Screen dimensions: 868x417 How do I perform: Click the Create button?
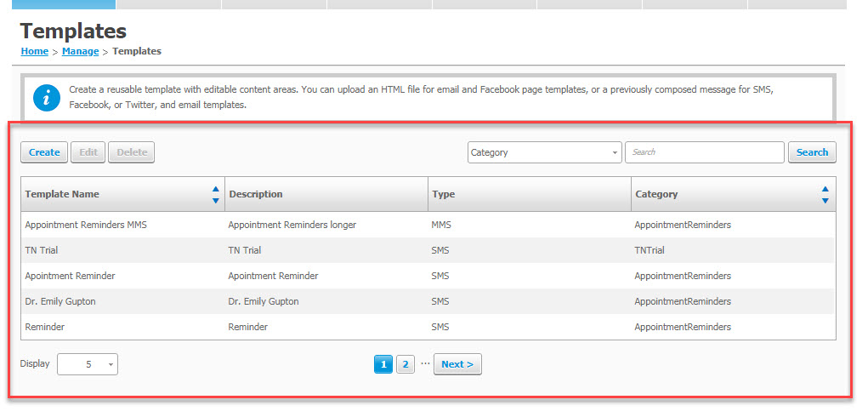point(44,152)
